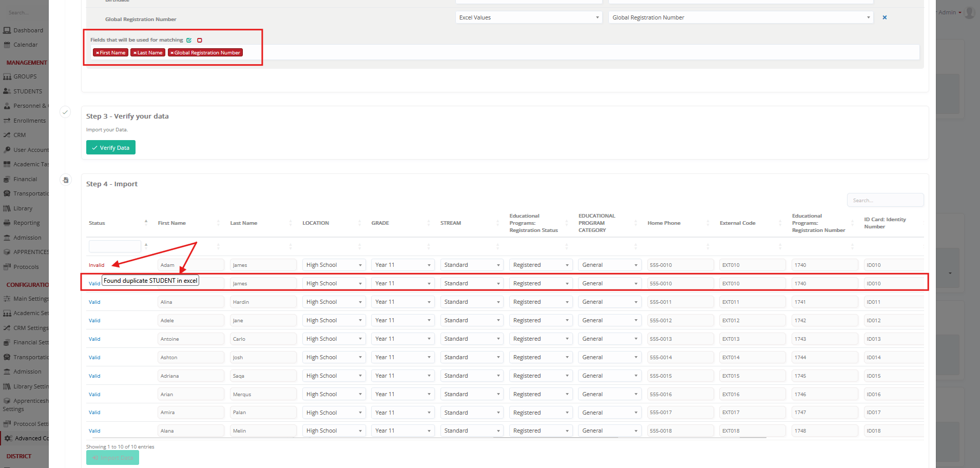Open GRADE dropdown in Alina's row

(x=402, y=302)
